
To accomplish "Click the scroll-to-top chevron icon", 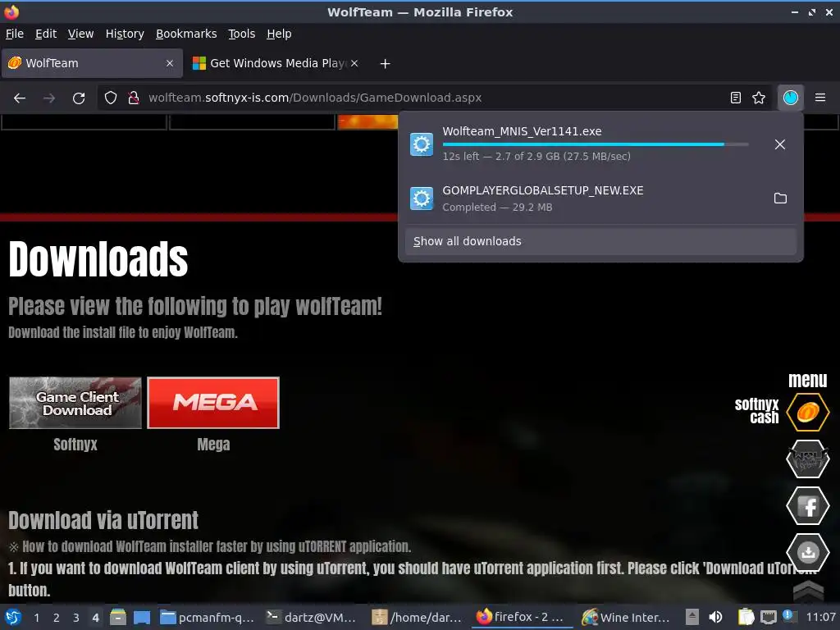I will click(x=808, y=591).
